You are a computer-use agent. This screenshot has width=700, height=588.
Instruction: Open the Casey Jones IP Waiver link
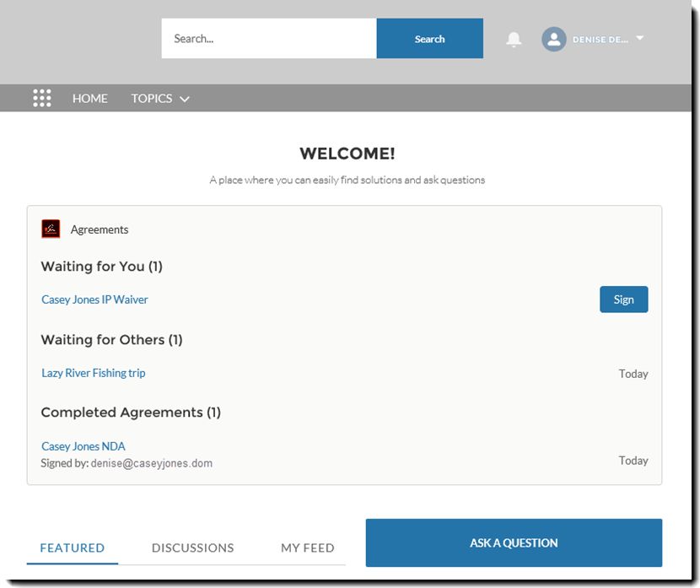click(94, 299)
